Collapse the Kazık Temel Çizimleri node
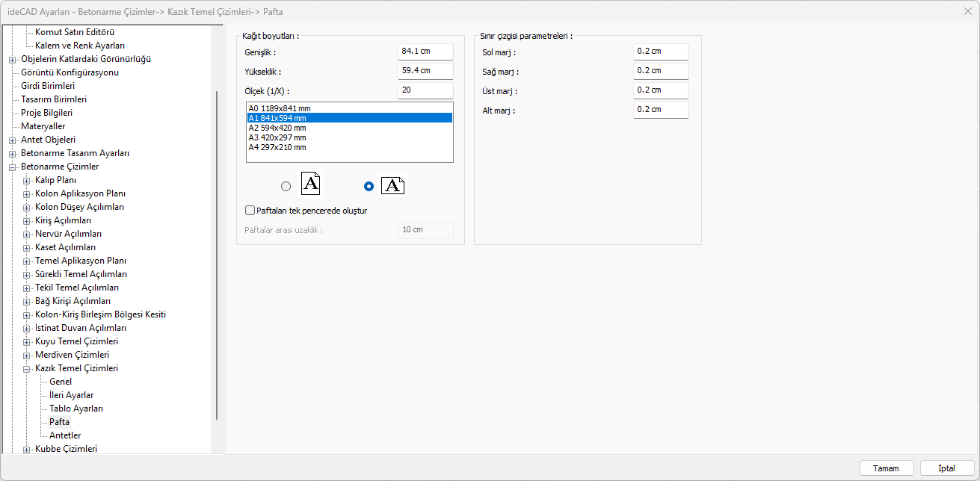 (x=27, y=368)
